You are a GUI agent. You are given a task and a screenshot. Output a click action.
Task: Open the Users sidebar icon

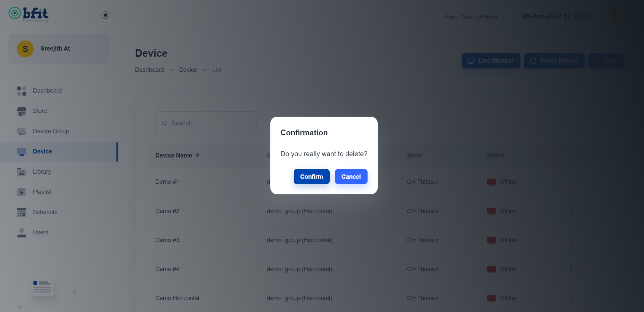[22, 232]
